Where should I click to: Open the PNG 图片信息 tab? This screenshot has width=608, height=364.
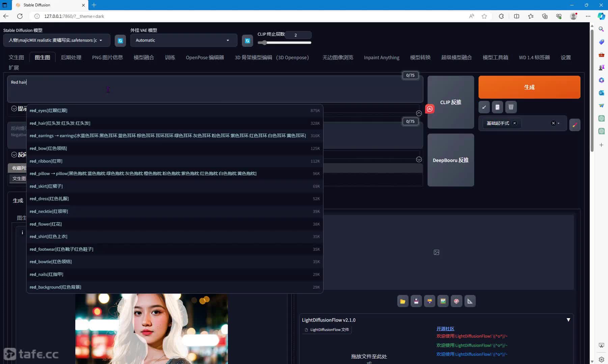[x=107, y=58]
